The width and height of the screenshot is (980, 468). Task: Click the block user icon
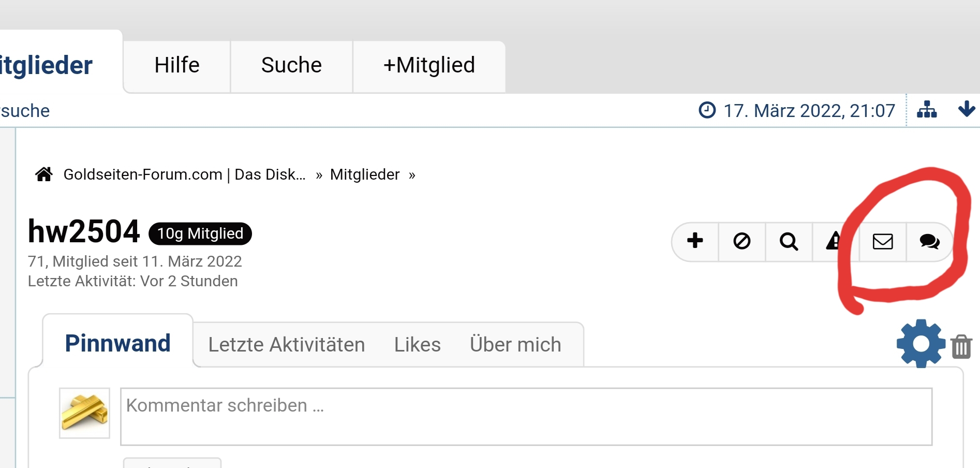[x=742, y=241]
